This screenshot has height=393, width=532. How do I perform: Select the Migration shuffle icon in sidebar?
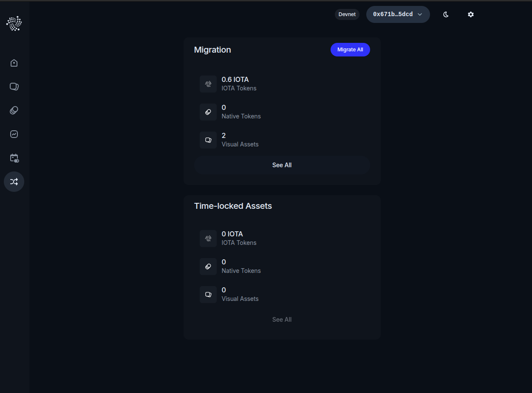point(14,181)
